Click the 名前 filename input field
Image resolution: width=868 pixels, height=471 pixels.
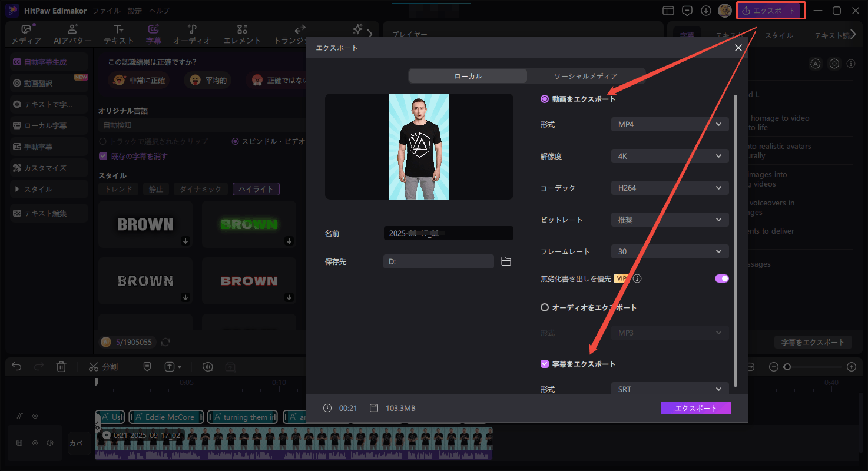pos(448,233)
